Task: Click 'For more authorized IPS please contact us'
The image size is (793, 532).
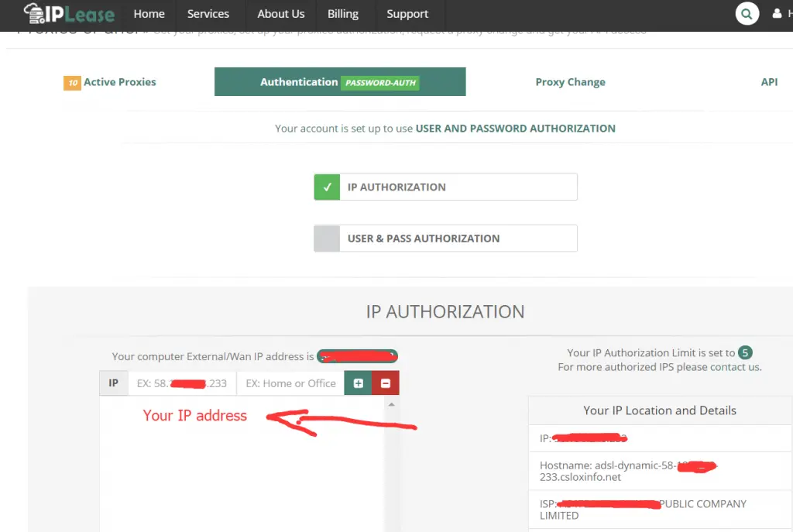Action: (660, 367)
